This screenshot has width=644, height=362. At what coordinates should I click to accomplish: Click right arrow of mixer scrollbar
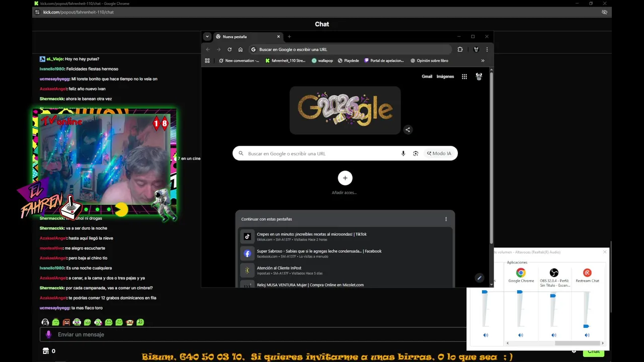(x=602, y=343)
